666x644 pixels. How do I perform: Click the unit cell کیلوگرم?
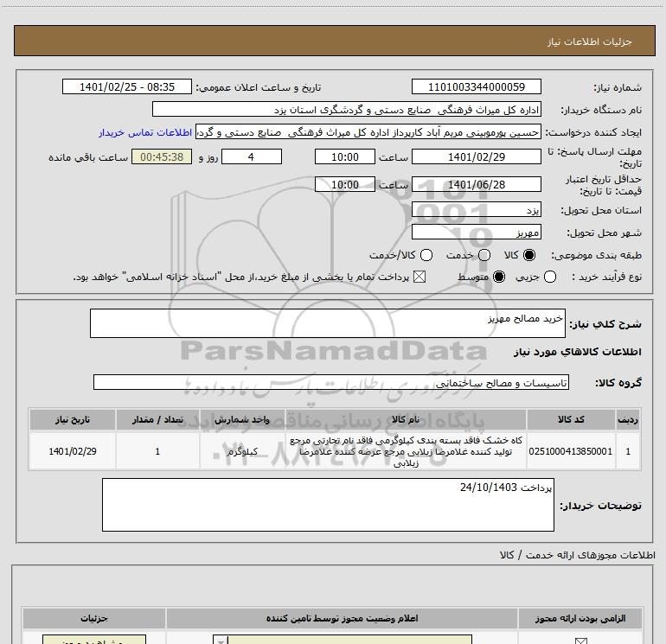242,451
